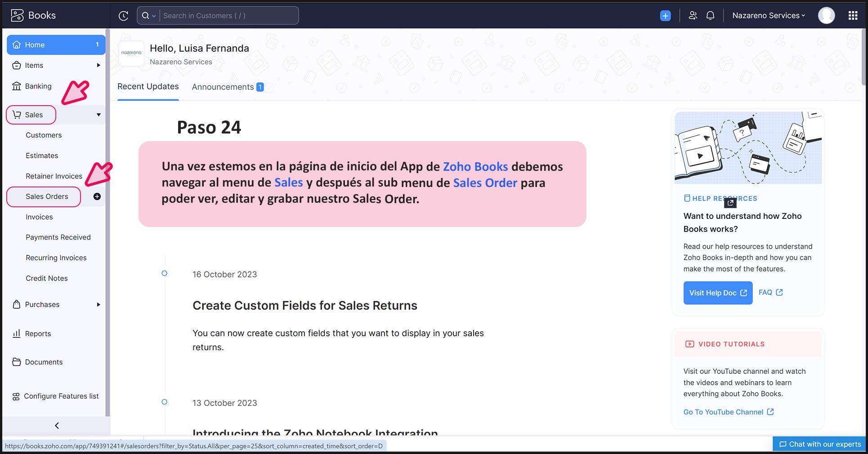Click the recent activity history clock icon
Viewport: 868px width, 454px height.
pyautogui.click(x=123, y=16)
